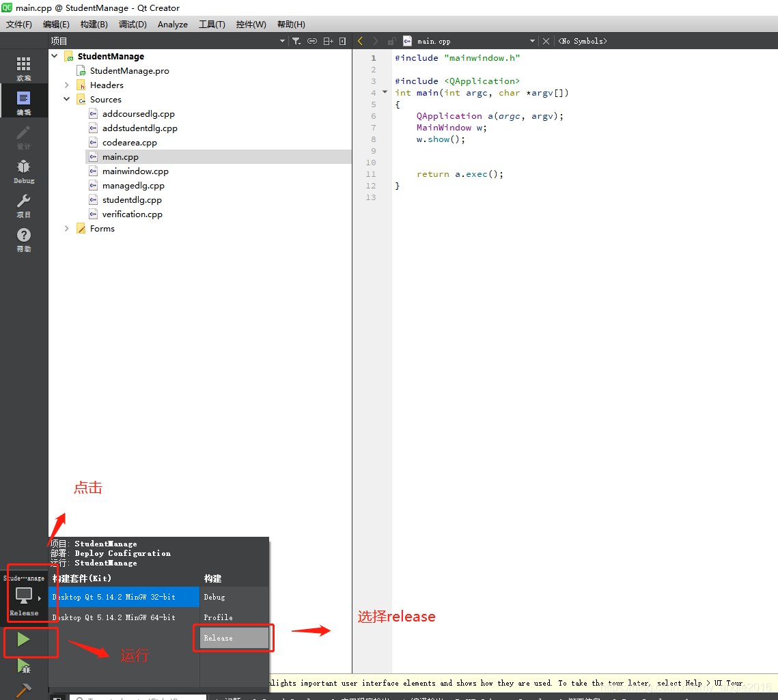Open the 帮助(H) menu
The width and height of the screenshot is (778, 700).
point(291,25)
